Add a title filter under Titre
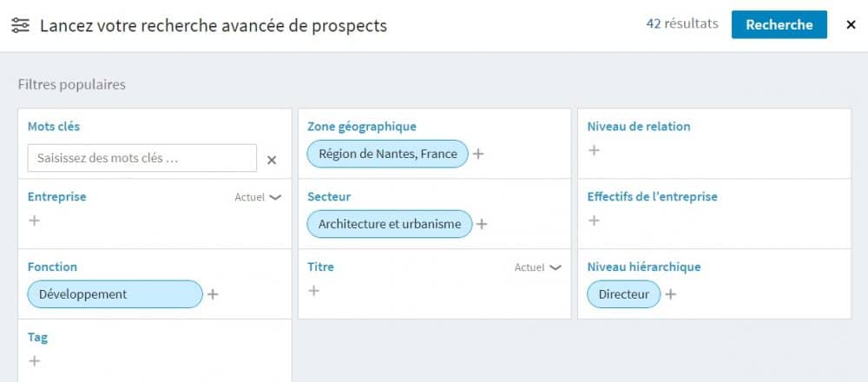 (314, 291)
